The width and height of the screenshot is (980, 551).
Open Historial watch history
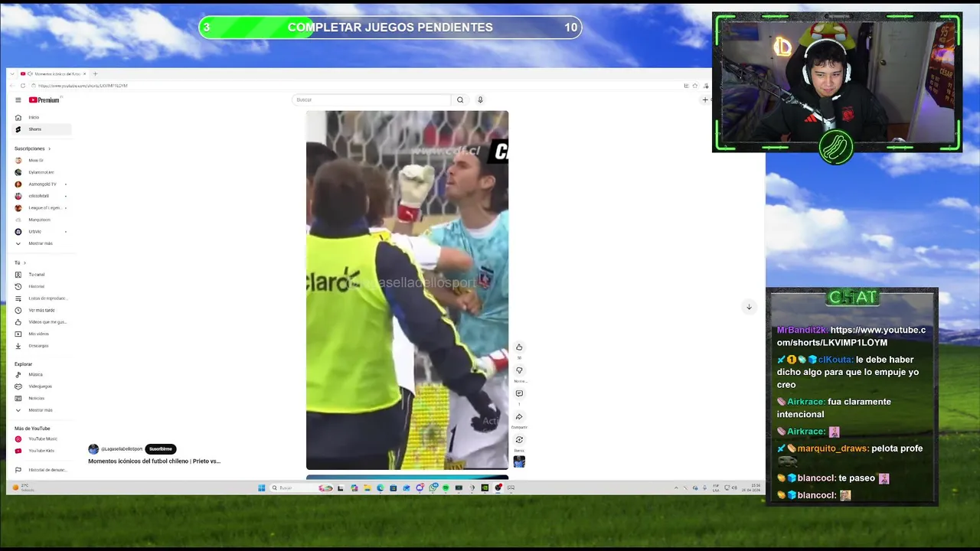[x=42, y=286]
